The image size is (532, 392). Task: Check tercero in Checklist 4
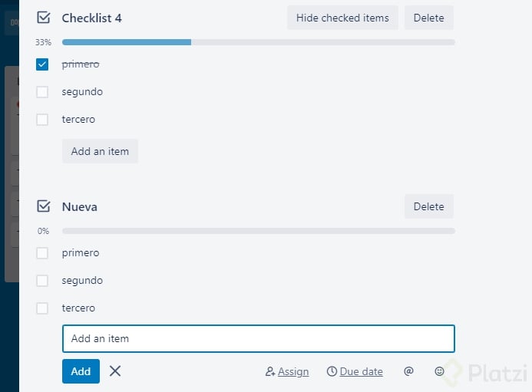click(42, 120)
